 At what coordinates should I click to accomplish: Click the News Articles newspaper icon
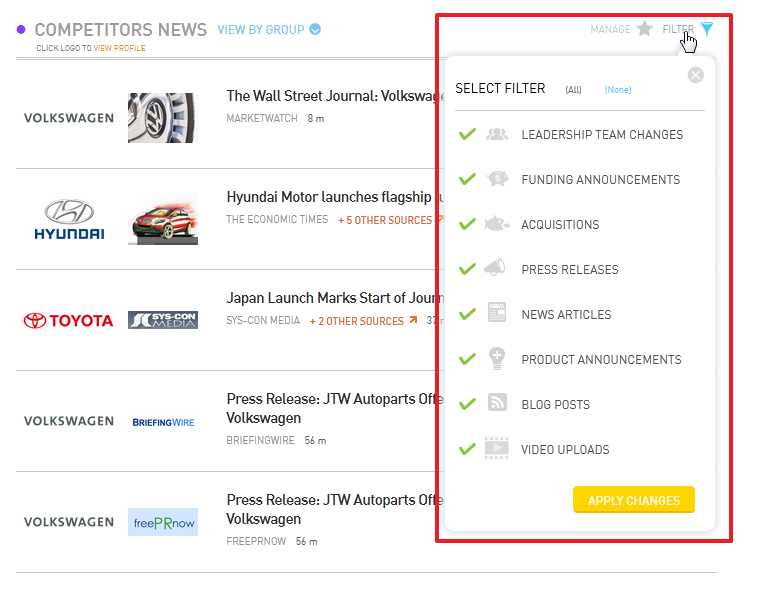497,312
